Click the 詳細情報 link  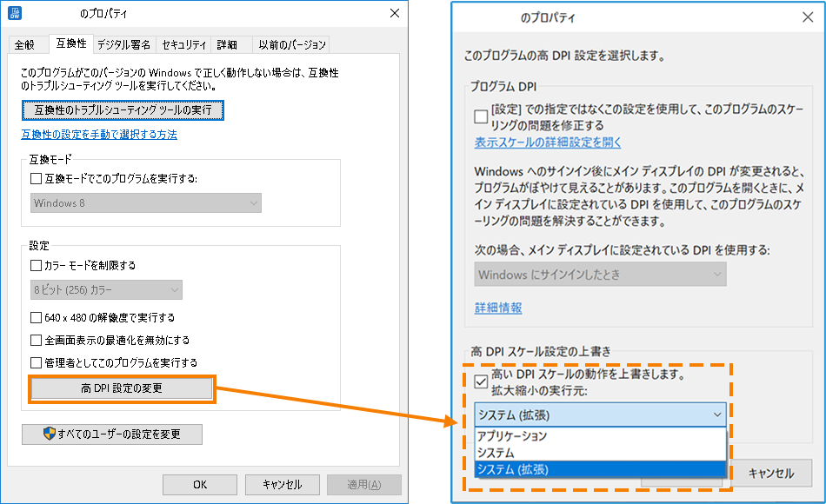pos(498,308)
